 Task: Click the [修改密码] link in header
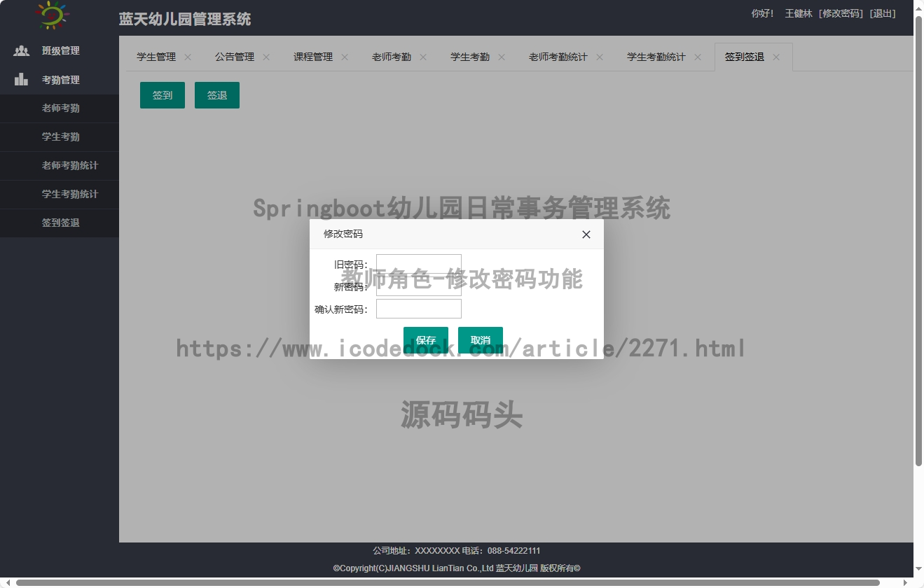841,13
